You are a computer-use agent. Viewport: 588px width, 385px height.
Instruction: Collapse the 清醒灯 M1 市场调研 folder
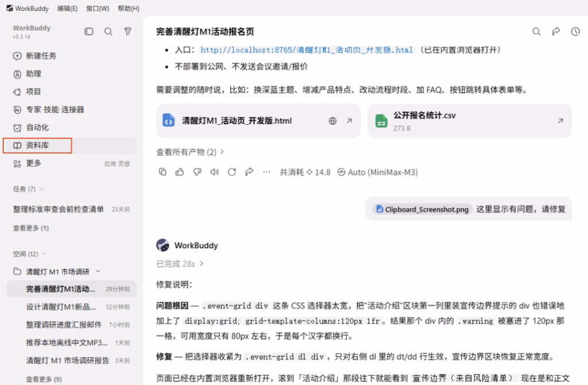[x=98, y=271]
